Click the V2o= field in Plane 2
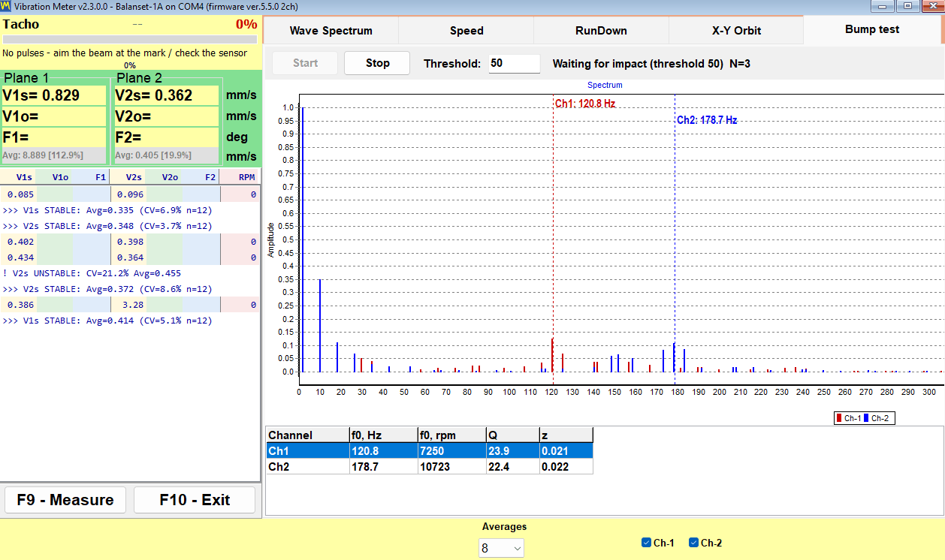 166,116
